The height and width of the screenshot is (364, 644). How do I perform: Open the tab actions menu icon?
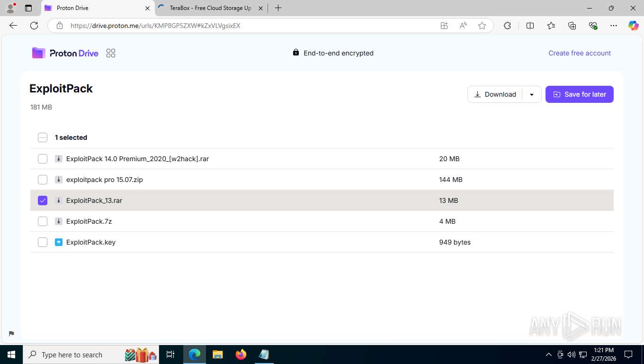coord(28,8)
